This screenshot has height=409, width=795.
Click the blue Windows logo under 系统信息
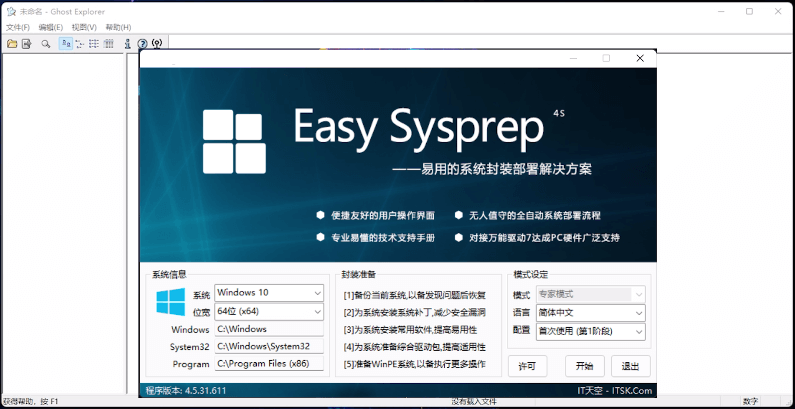coord(171,302)
